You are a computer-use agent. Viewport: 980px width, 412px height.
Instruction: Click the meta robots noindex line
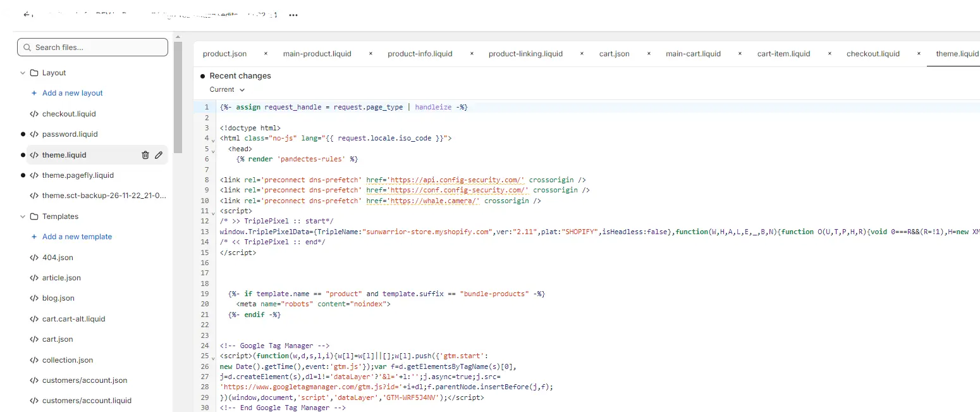pos(314,304)
